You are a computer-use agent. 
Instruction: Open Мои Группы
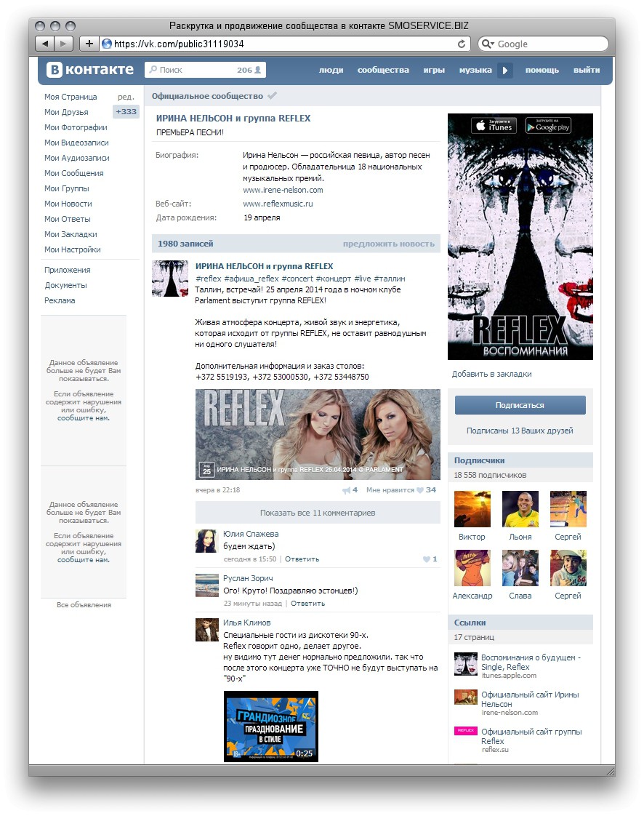67,188
